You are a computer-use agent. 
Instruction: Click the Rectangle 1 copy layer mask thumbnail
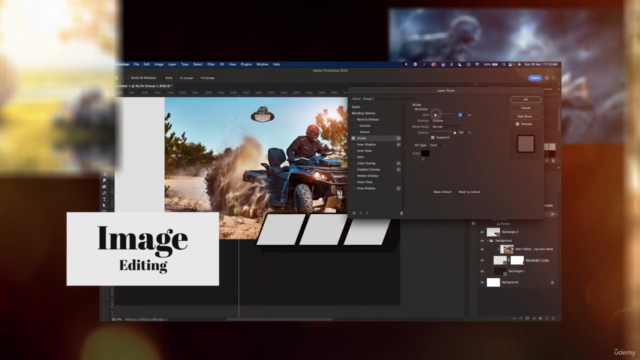517,260
